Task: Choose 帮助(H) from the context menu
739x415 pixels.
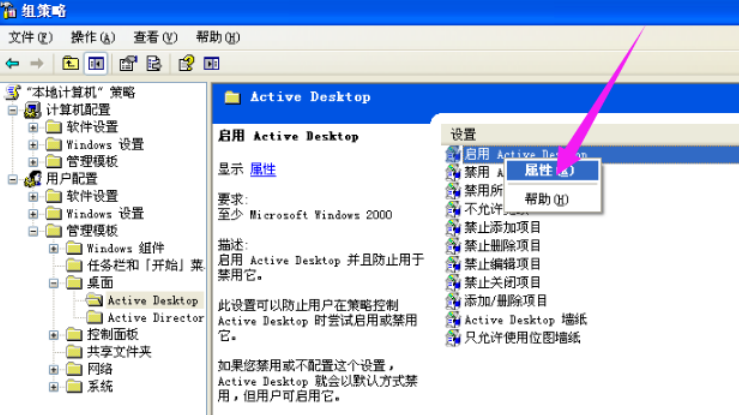Action: point(546,199)
